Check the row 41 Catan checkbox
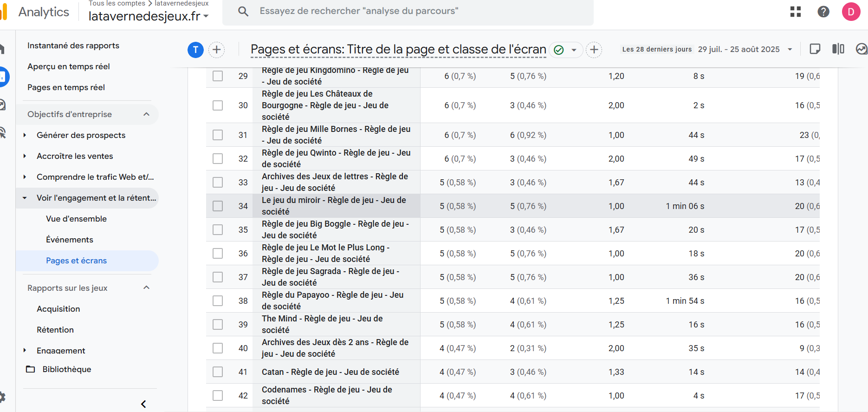The width and height of the screenshot is (868, 412). [x=218, y=372]
